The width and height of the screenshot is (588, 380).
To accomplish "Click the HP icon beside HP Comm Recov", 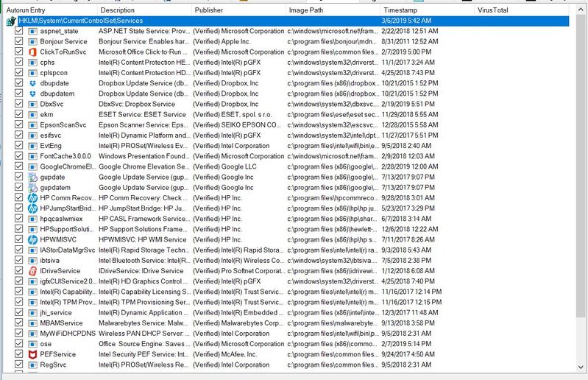I will pos(32,198).
